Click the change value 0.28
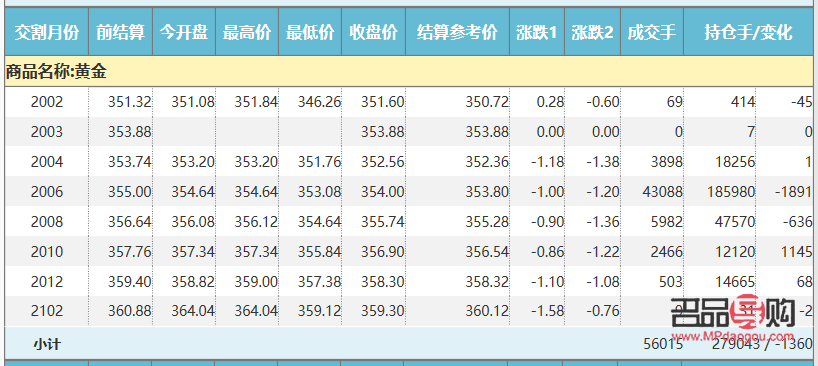The height and width of the screenshot is (366, 818). (x=550, y=102)
